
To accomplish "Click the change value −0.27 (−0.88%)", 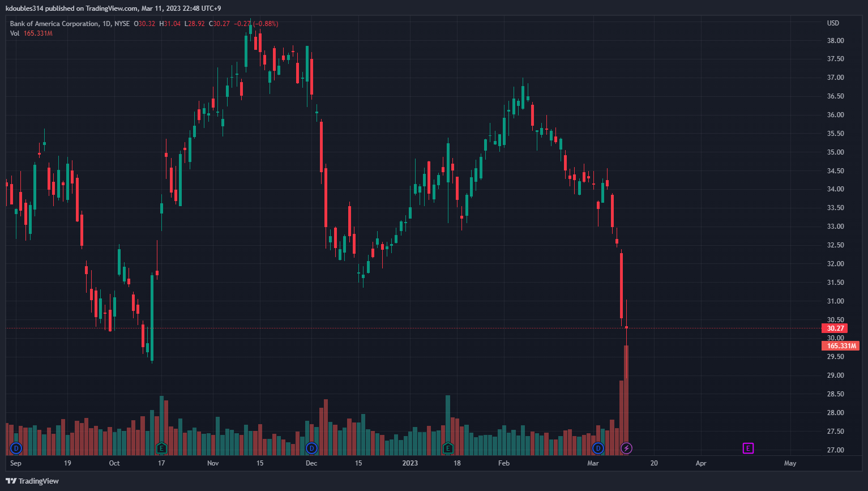I will (256, 24).
